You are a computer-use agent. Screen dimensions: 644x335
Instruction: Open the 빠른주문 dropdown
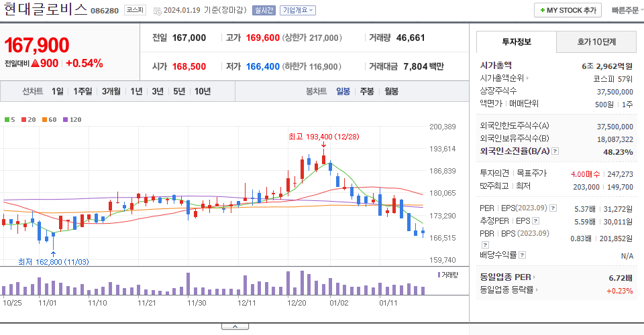click(x=627, y=10)
